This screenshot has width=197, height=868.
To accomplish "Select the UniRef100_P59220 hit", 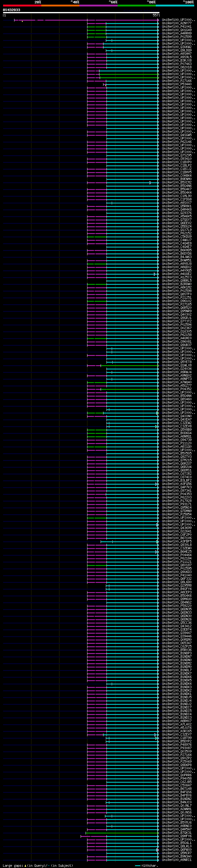I will tap(177, 606).
